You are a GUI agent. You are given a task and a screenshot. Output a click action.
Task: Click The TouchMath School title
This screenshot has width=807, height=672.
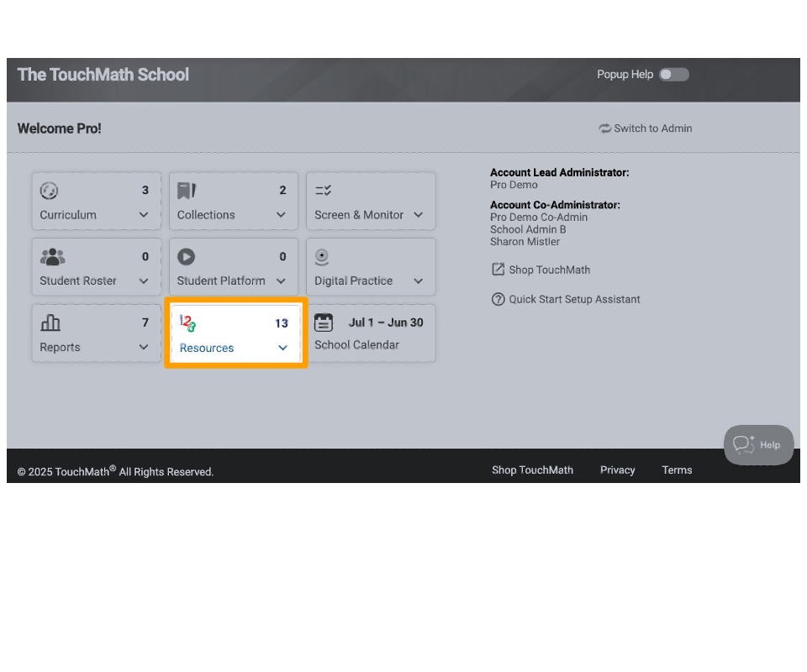tap(103, 75)
